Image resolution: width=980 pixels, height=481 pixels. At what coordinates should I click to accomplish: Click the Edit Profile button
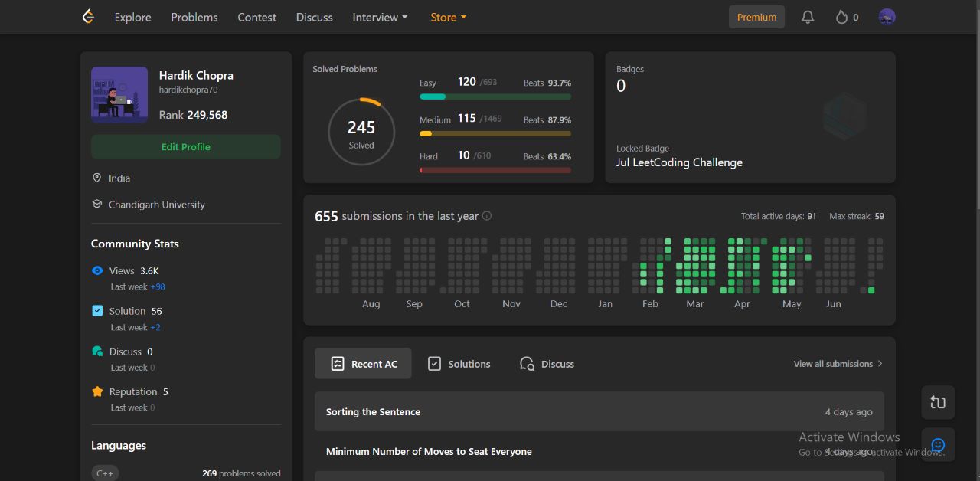click(x=185, y=147)
